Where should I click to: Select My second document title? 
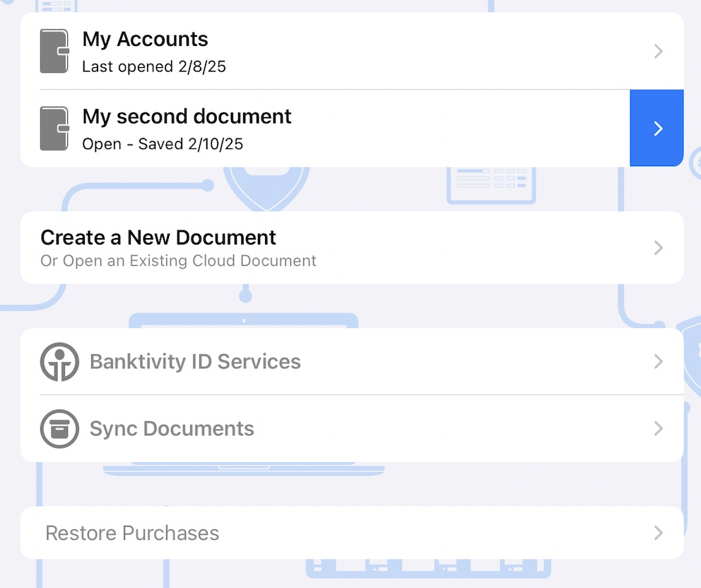(187, 117)
